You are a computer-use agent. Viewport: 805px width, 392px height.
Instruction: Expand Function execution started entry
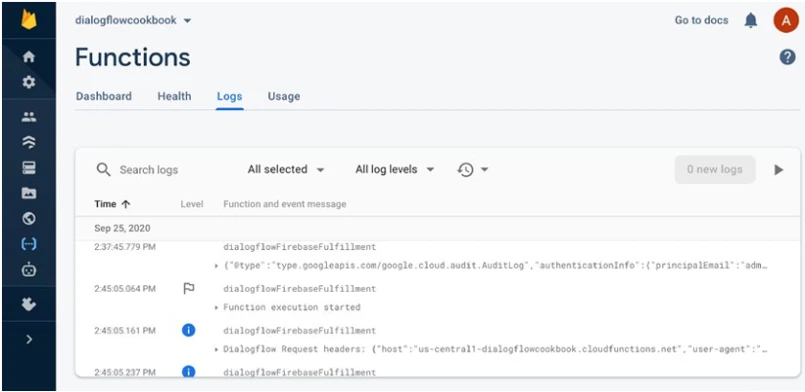click(x=216, y=307)
